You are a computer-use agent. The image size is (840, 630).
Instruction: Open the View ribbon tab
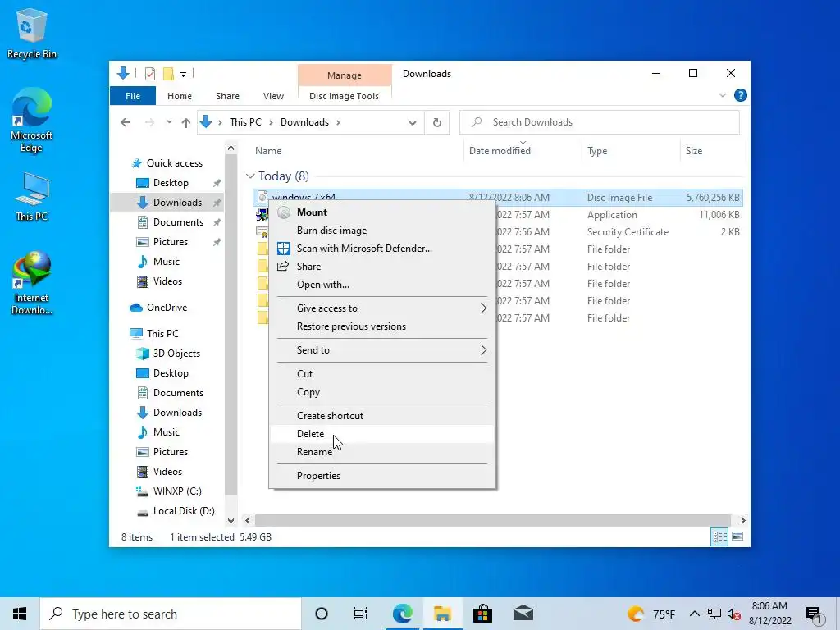click(273, 96)
